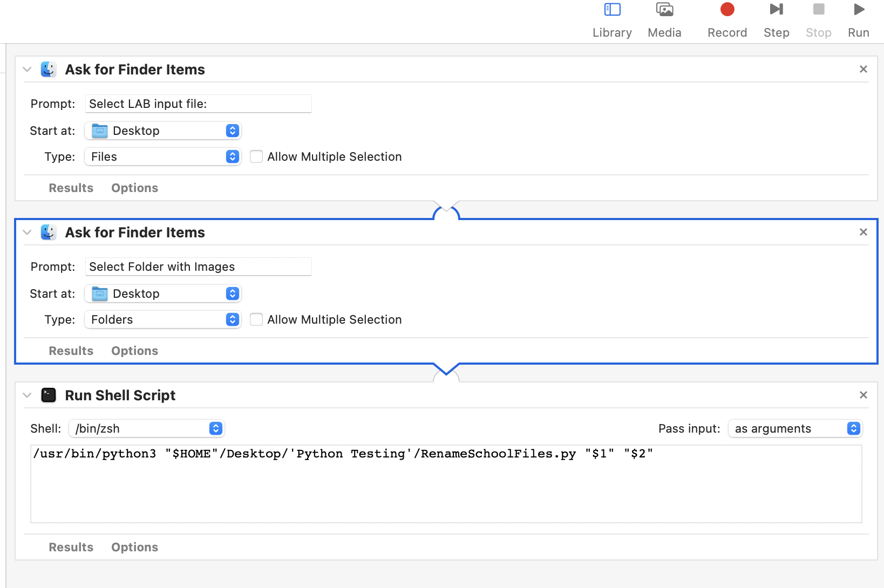This screenshot has width=884, height=588.
Task: Collapse the Run Shell Script action
Action: pos(27,395)
